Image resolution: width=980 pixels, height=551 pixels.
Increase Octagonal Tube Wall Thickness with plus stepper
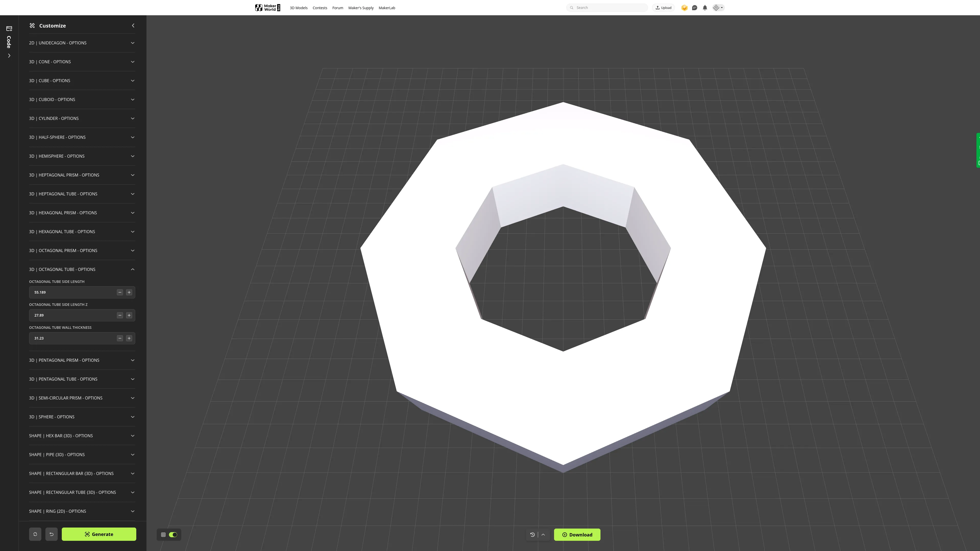coord(129,338)
